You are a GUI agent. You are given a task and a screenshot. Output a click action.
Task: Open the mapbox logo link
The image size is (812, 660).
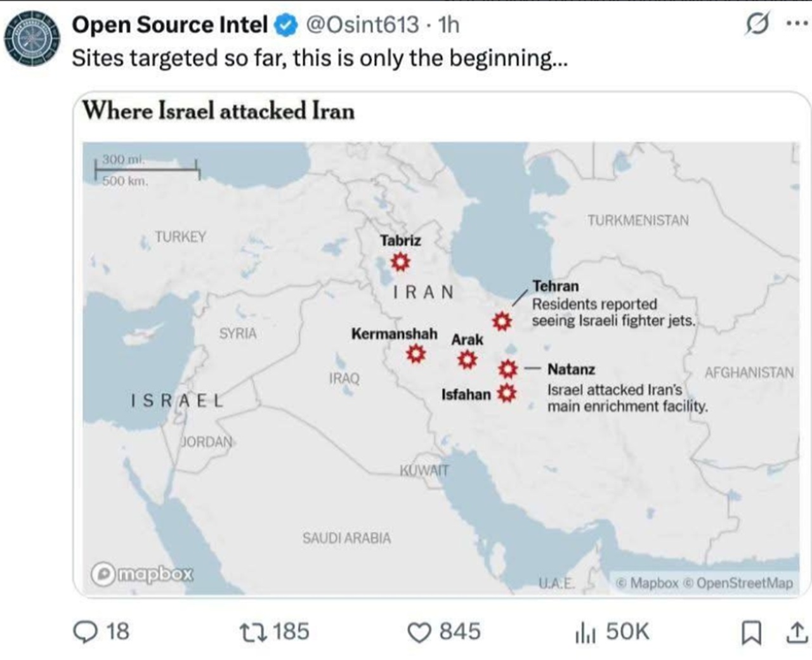(142, 574)
